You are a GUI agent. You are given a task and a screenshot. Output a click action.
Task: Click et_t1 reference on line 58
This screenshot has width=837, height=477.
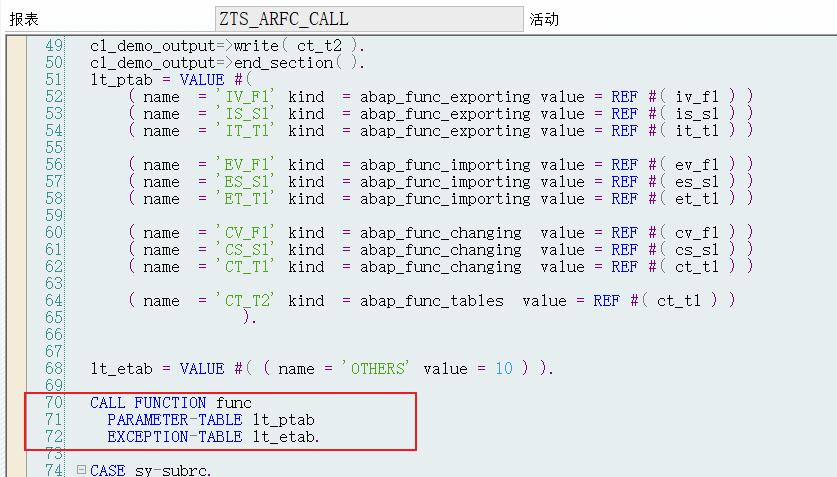(x=697, y=198)
